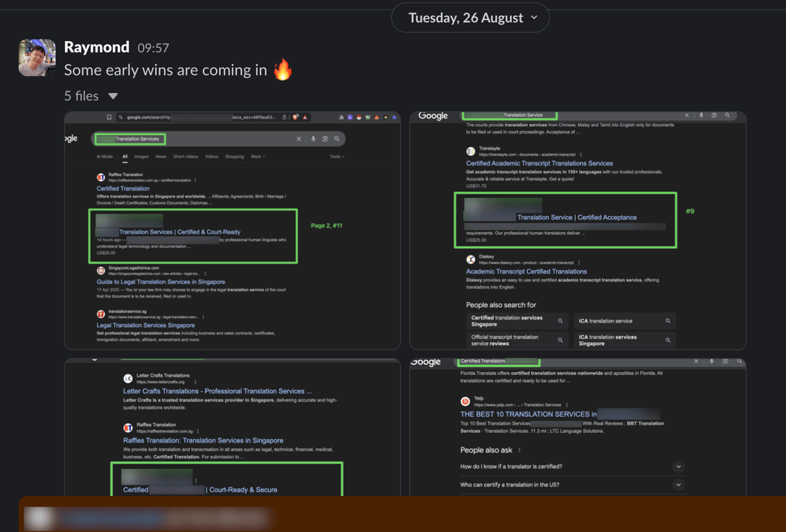786x532 pixels.
Task: Click the Brave shield icon in address bar
Action: tap(295, 117)
